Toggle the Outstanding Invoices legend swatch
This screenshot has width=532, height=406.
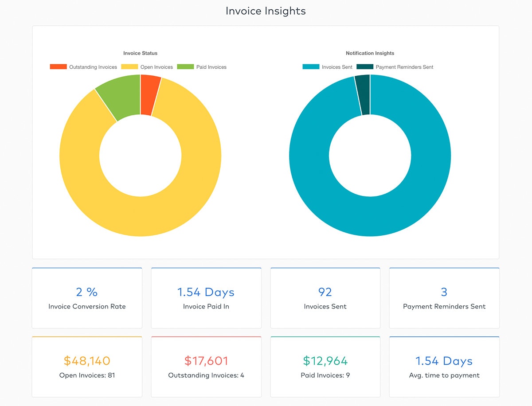tap(58, 67)
